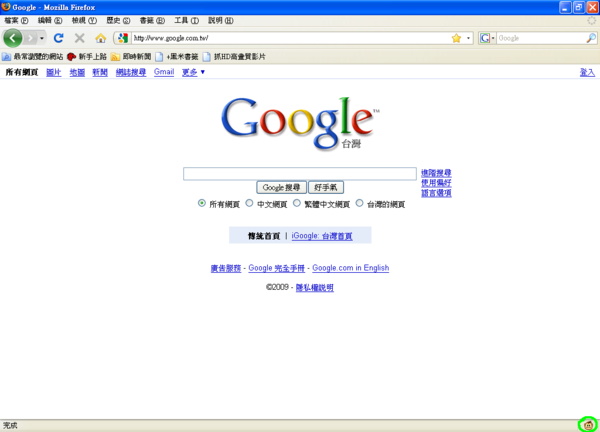The height and width of the screenshot is (432, 600).
Task: Click the 登入 sign-in link
Action: click(587, 72)
